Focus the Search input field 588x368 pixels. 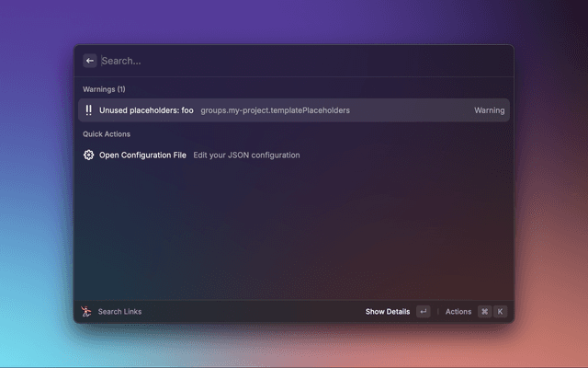pos(294,61)
